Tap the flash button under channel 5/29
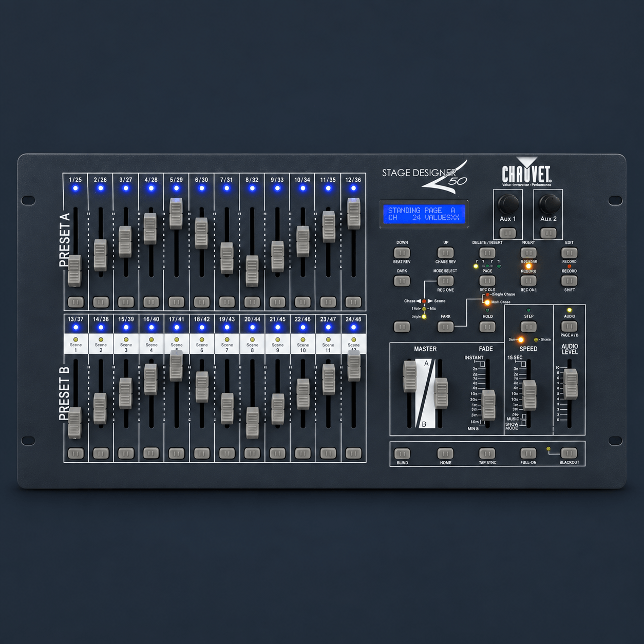The width and height of the screenshot is (644, 644). 176,302
